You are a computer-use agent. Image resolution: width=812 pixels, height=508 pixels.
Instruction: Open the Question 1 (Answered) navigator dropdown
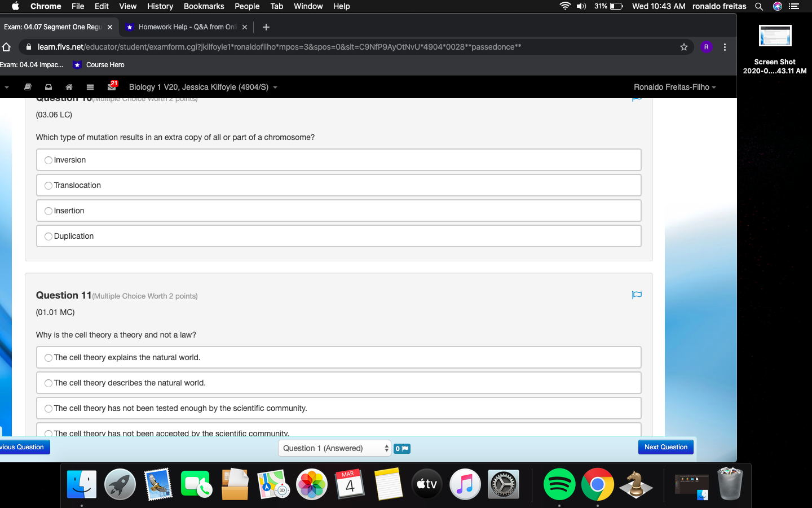(x=334, y=448)
